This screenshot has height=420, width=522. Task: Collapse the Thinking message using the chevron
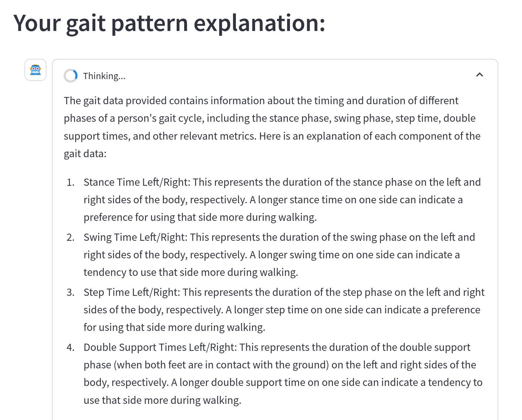(480, 75)
